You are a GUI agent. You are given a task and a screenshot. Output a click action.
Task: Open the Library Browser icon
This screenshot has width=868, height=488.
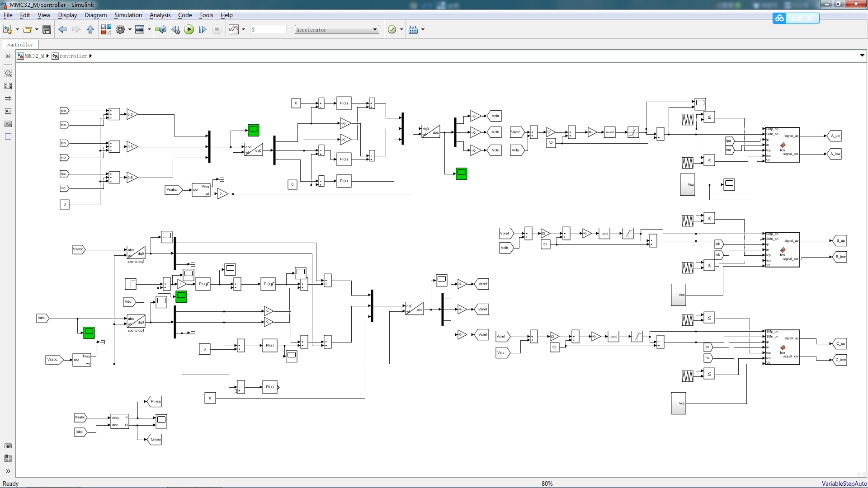pyautogui.click(x=106, y=30)
